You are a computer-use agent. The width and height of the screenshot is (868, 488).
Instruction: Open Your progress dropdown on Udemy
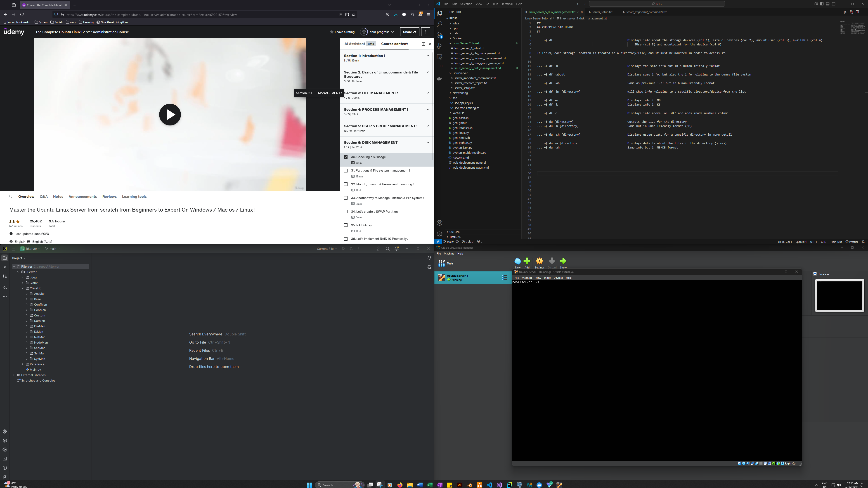click(377, 32)
